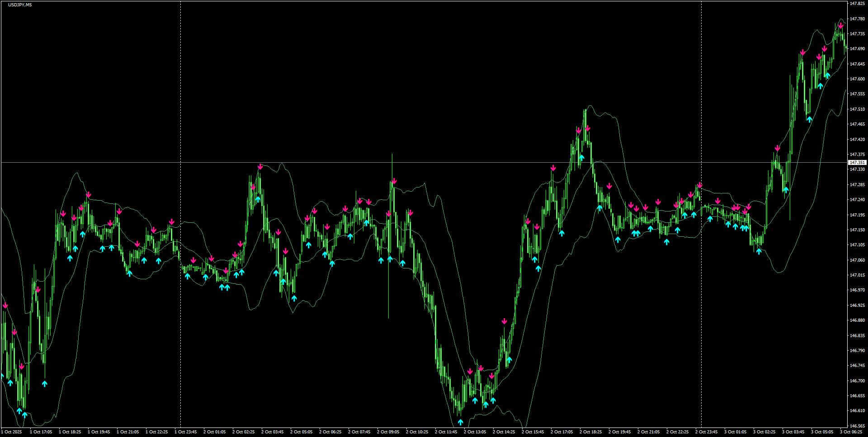Click the sell arrow near the 2 Oct 02:25 swing high

260,167
